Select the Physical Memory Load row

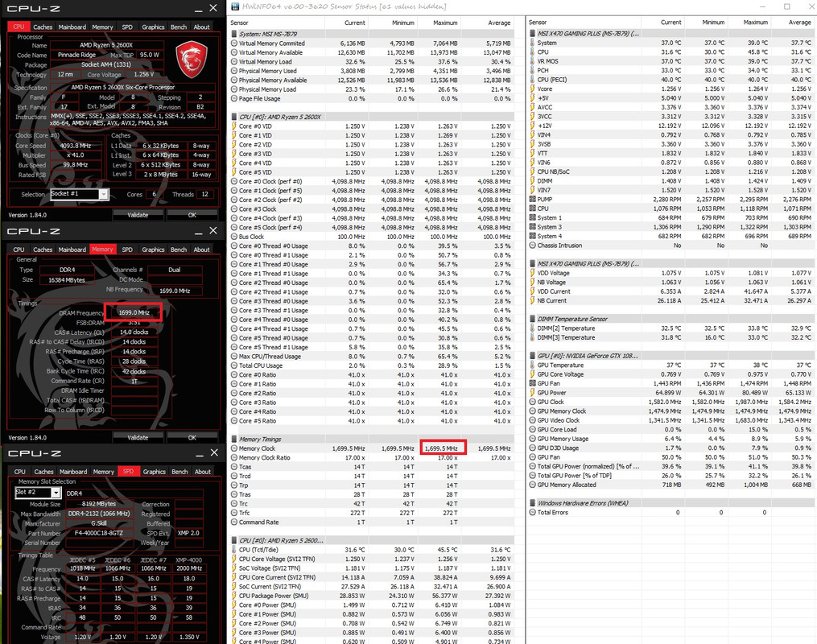tap(372, 89)
